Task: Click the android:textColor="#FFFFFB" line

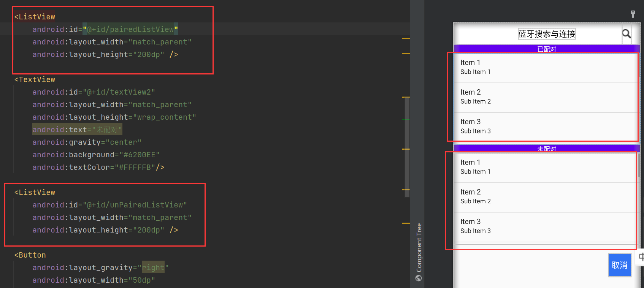Action: [x=98, y=167]
